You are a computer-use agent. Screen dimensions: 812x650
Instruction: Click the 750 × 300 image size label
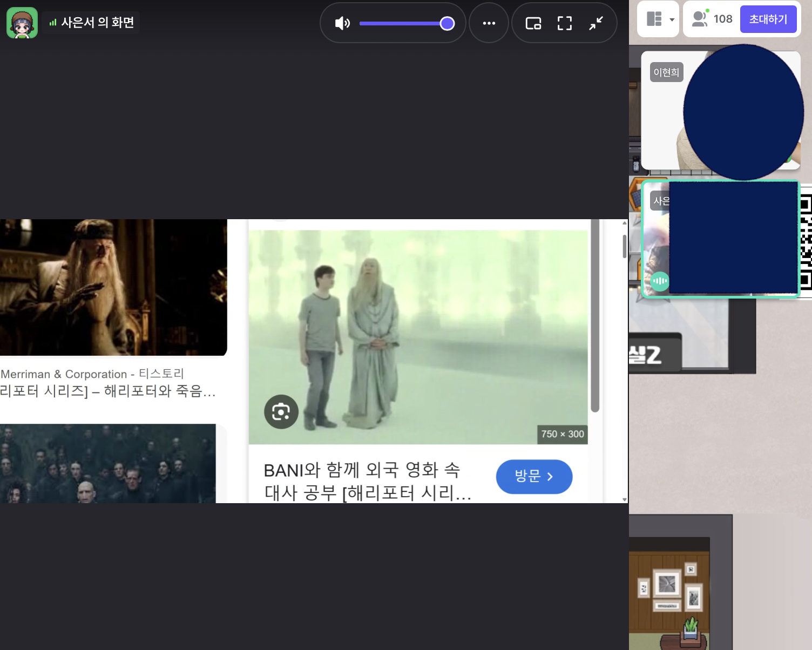[563, 434]
